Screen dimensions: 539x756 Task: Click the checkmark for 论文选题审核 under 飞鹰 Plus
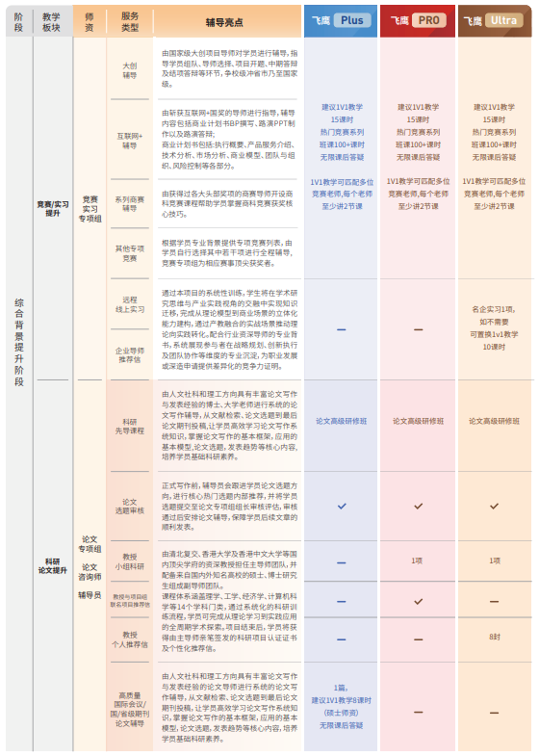[342, 506]
